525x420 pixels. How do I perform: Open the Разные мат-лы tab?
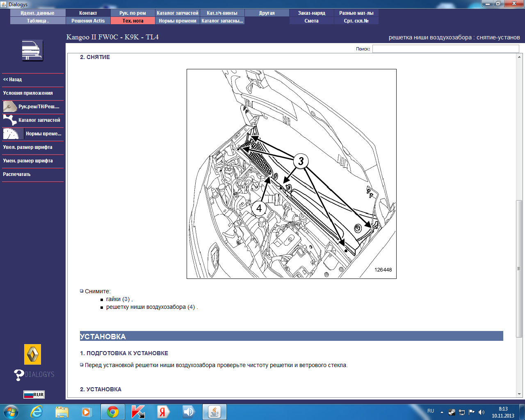pyautogui.click(x=356, y=13)
